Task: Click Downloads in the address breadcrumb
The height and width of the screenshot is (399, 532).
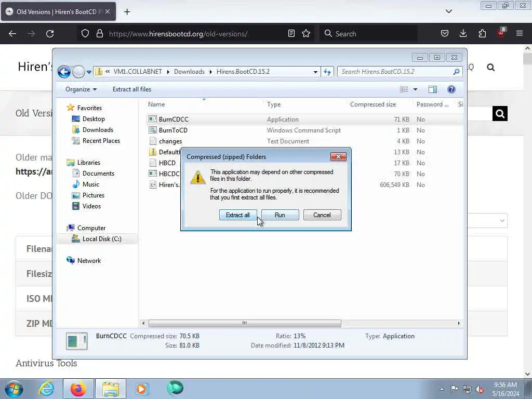Action: coord(189,72)
